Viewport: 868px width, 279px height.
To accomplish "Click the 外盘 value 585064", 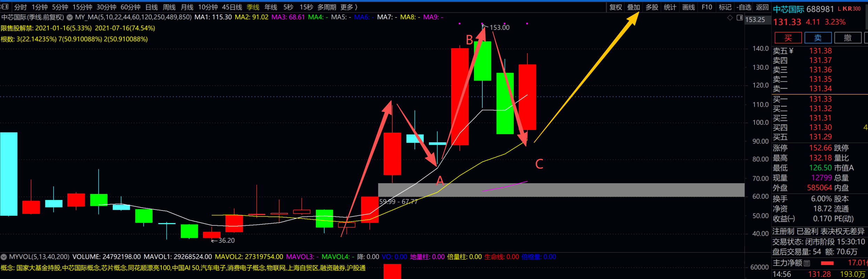I will tap(819, 188).
